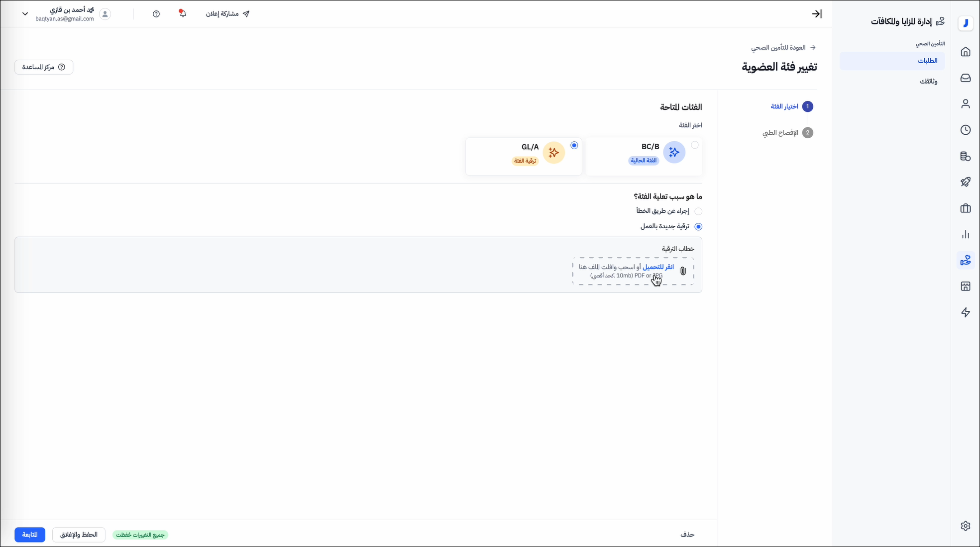Click the notifications bell icon
The image size is (980, 547).
tap(183, 14)
